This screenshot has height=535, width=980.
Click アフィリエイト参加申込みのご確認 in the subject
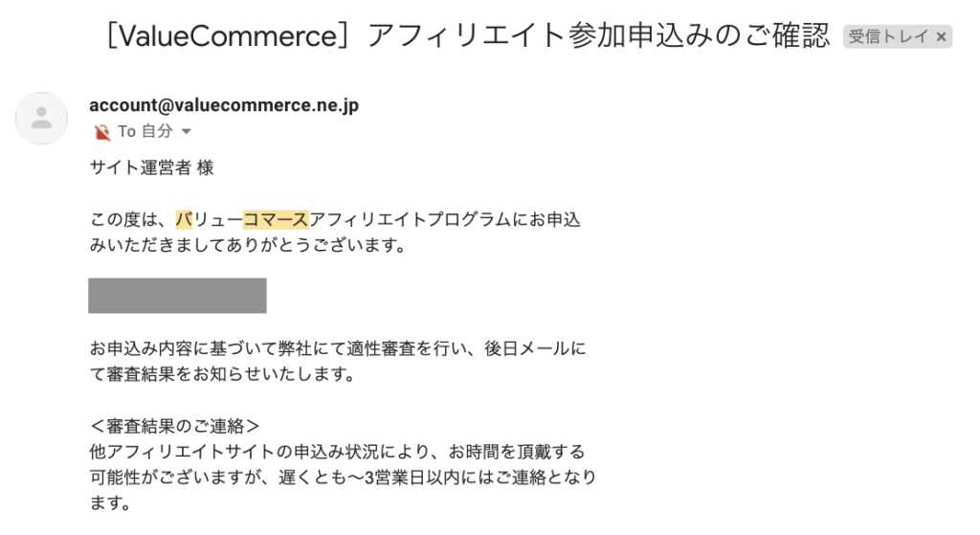tap(598, 35)
